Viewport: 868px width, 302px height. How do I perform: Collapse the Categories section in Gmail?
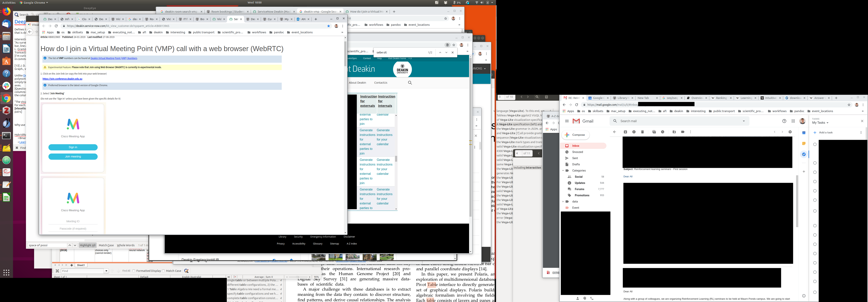tap(563, 171)
